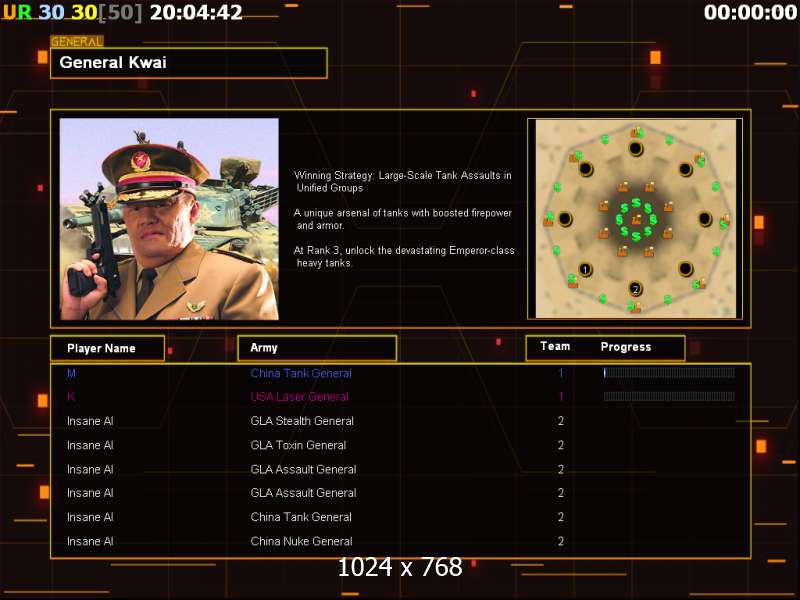This screenshot has width=800, height=600.
Task: Click the unique arsenal of tanks text
Action: tap(403, 219)
